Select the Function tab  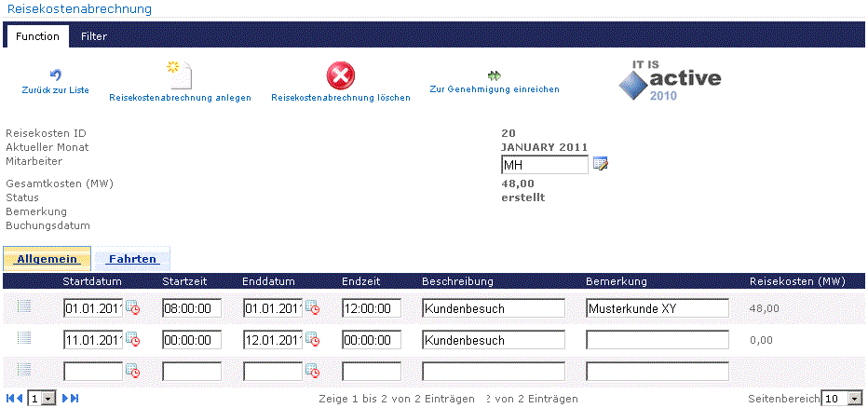coord(37,37)
